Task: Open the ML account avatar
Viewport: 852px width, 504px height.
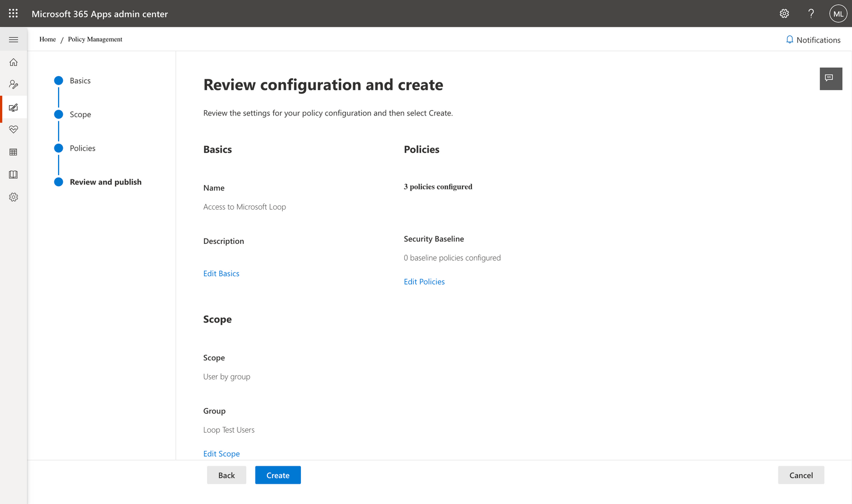Action: (x=838, y=14)
